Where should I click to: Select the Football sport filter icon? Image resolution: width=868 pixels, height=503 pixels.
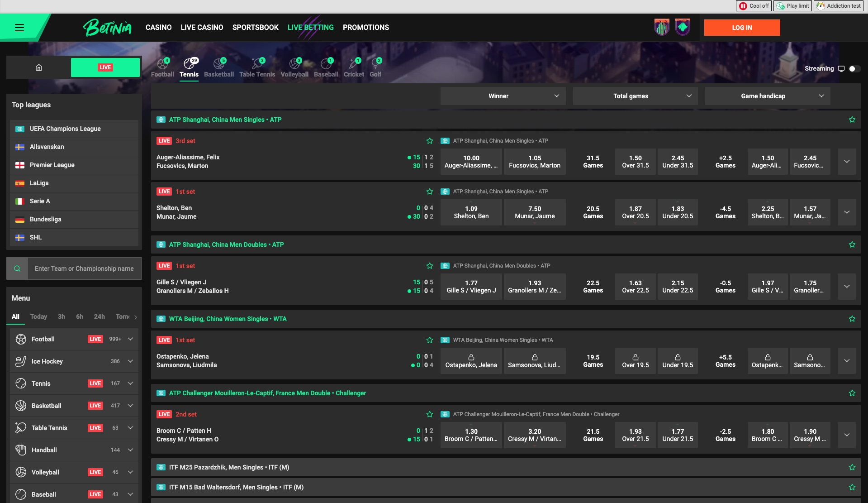pos(161,64)
